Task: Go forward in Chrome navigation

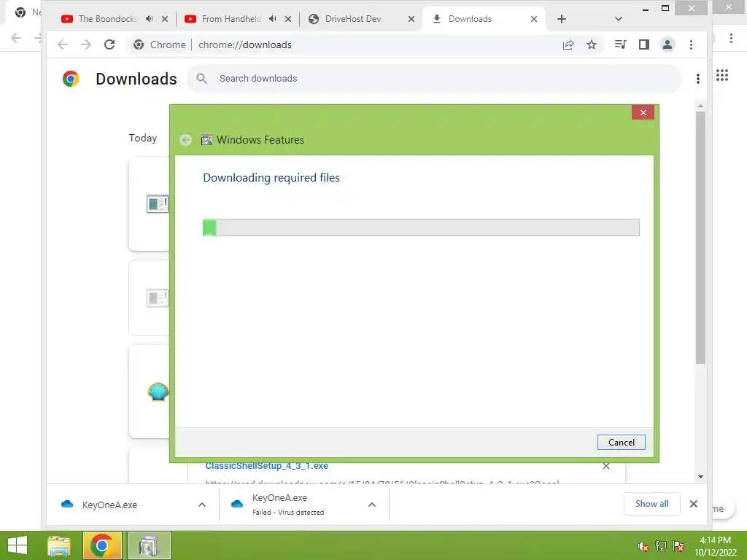Action: click(x=86, y=44)
